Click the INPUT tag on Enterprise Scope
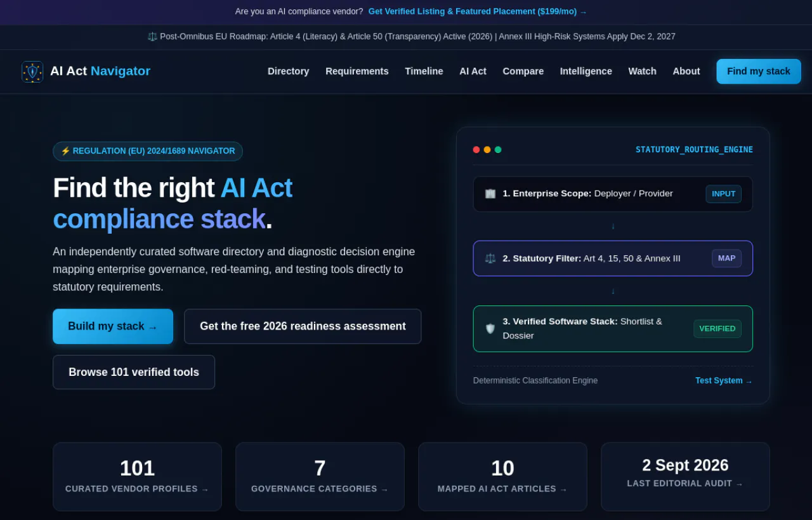Screen dimensions: 812x520 pos(724,194)
